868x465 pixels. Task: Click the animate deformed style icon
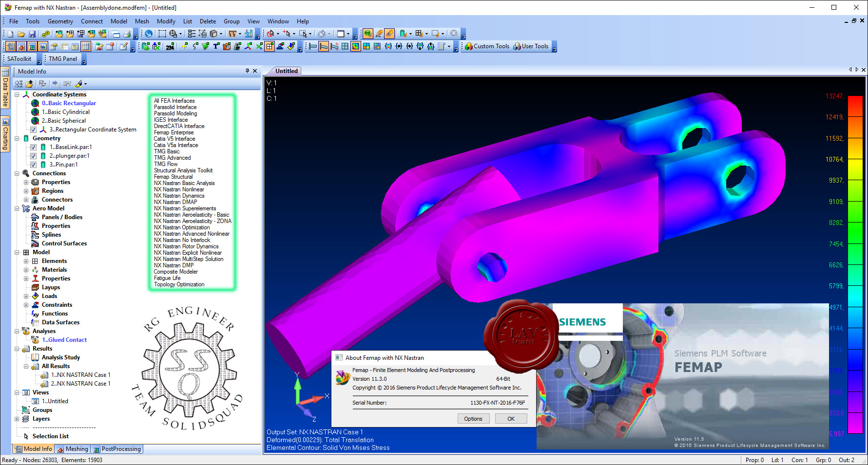(334, 46)
